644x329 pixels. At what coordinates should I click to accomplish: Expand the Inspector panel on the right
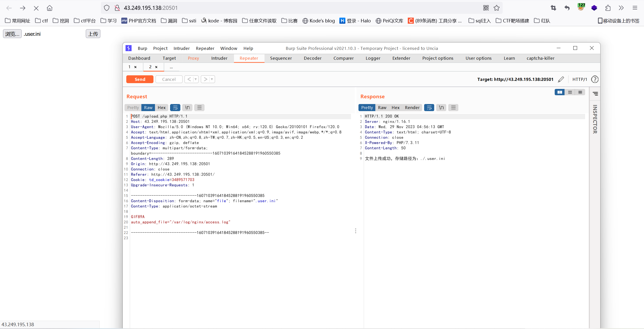pyautogui.click(x=595, y=119)
